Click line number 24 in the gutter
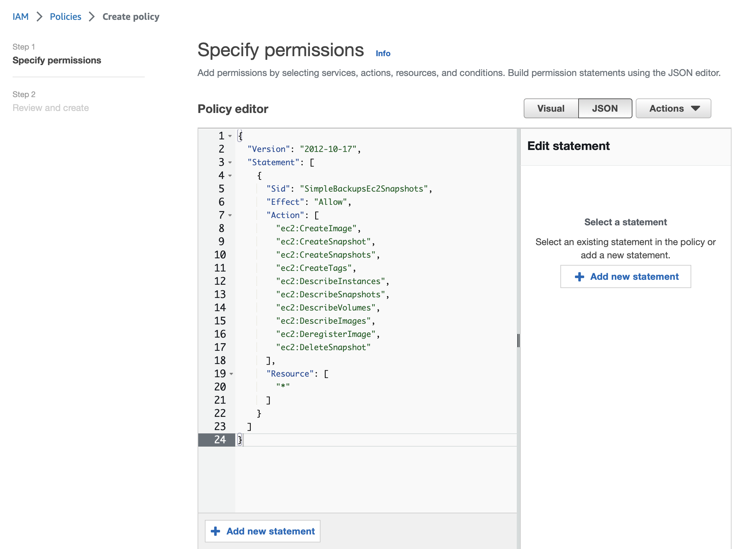 click(x=220, y=440)
